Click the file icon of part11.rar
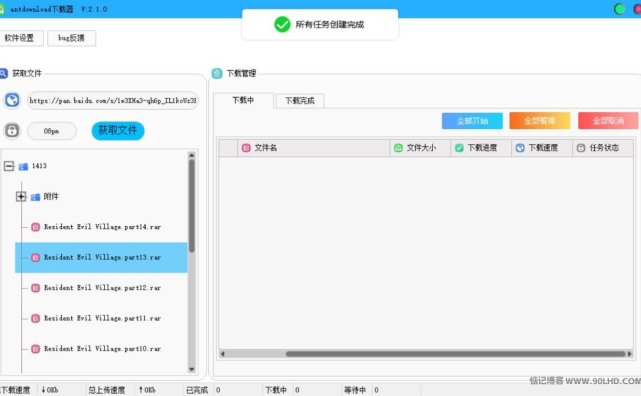 (36, 318)
